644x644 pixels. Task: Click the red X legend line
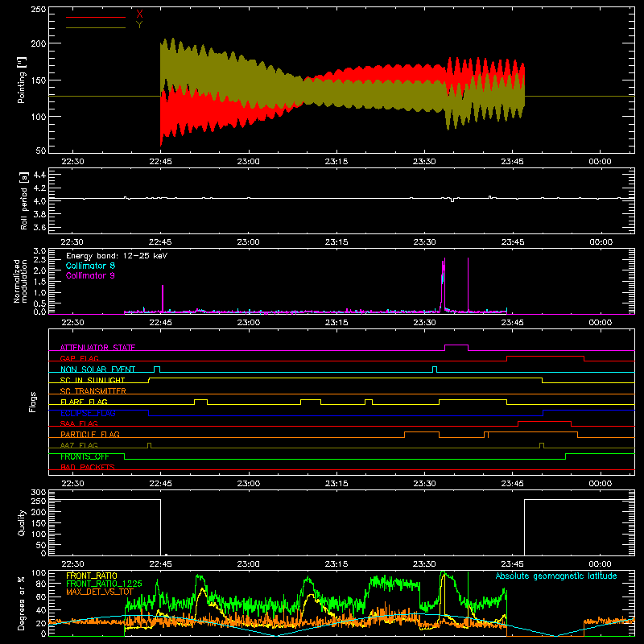click(96, 17)
